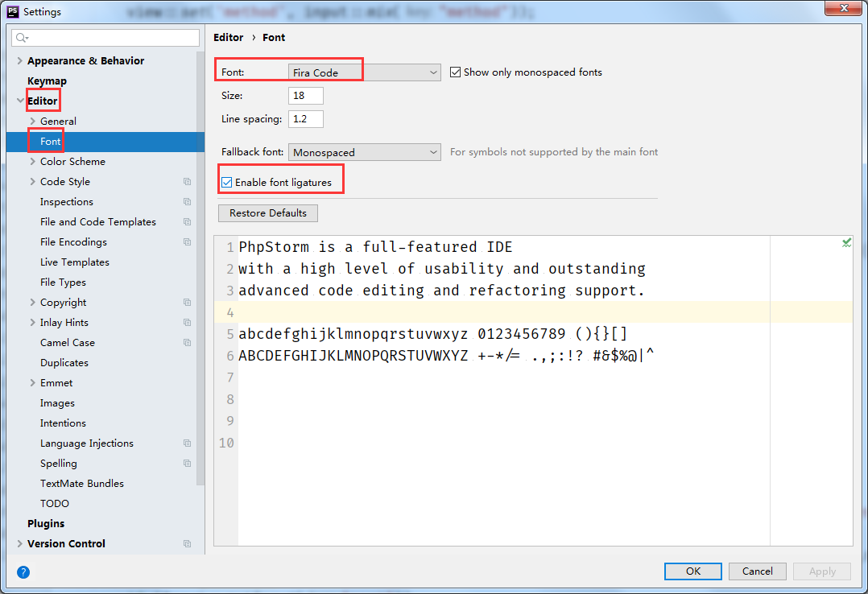This screenshot has width=868, height=594.
Task: Click the search magnifier icon in settings
Action: tap(23, 38)
